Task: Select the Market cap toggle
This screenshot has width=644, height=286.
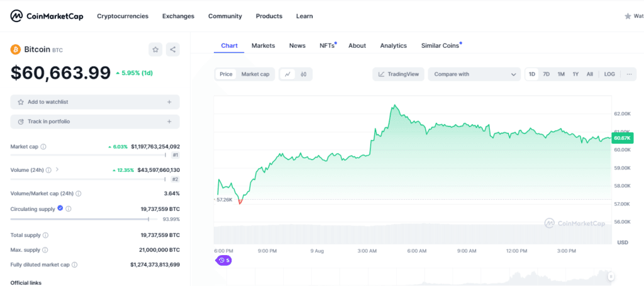Action: pos(255,74)
